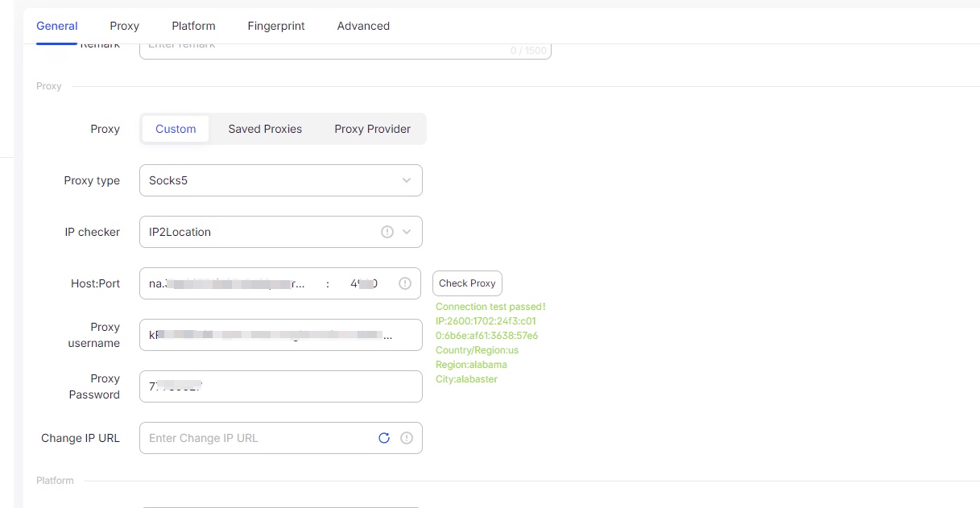980x508 pixels.
Task: Focus the proxy host input field
Action: (229, 283)
